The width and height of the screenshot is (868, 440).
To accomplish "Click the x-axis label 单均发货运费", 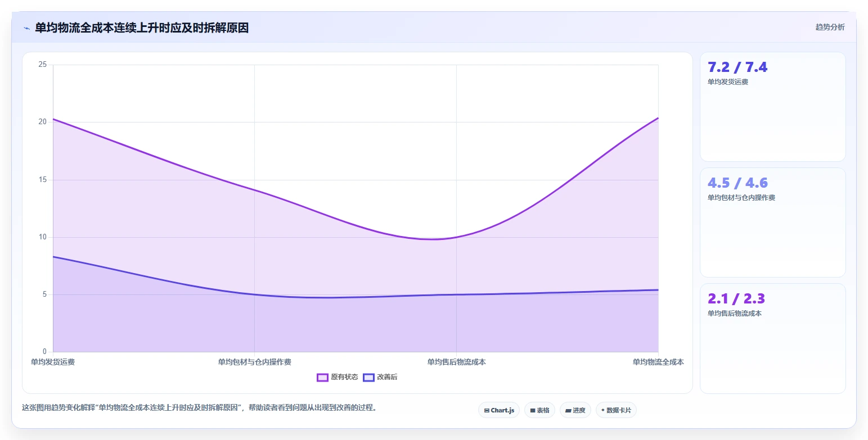I will (53, 362).
